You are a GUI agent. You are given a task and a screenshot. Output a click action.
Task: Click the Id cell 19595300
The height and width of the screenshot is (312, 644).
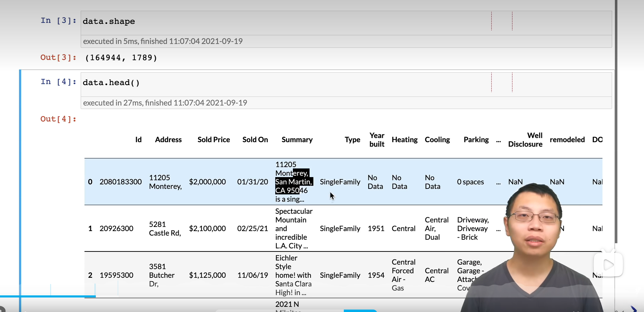click(x=116, y=275)
